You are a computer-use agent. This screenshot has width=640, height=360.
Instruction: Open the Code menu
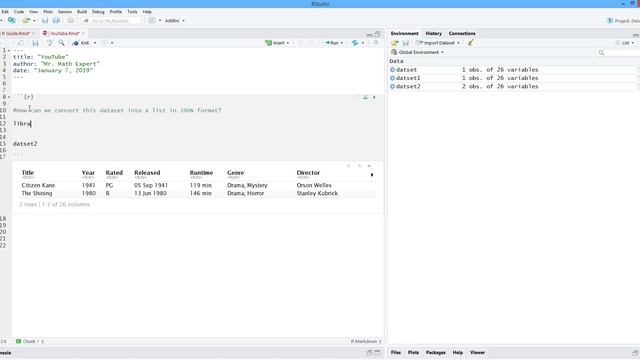pos(19,12)
